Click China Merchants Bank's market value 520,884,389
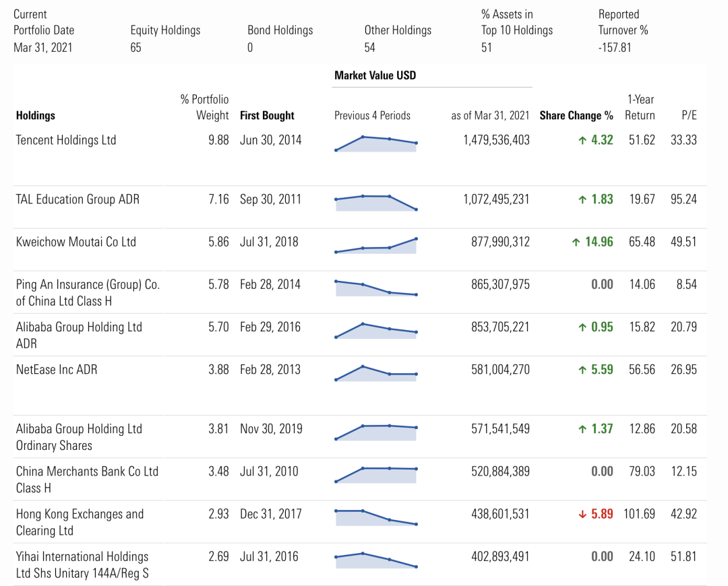The width and height of the screenshot is (728, 586). 500,471
